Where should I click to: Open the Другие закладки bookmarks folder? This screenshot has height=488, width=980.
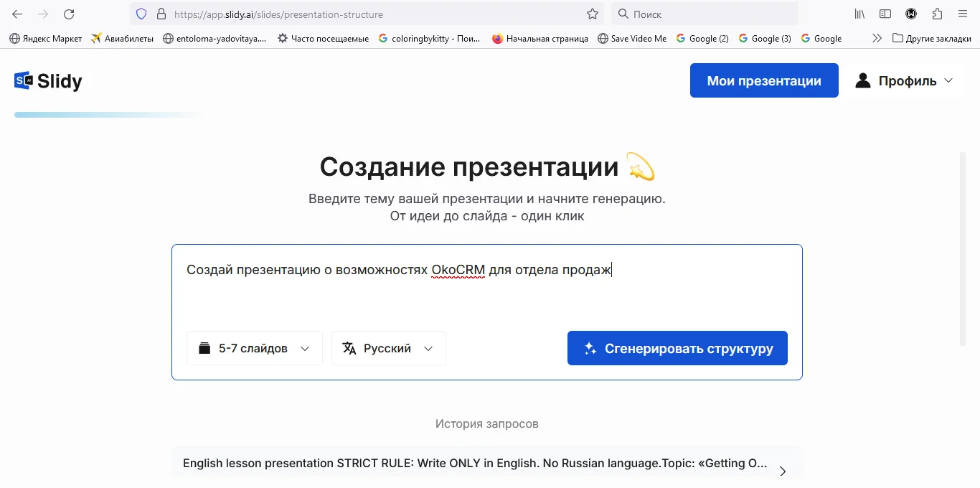pos(931,38)
